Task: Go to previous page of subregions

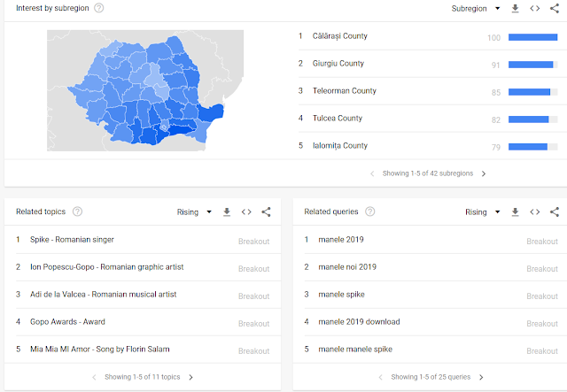Action: [x=372, y=173]
